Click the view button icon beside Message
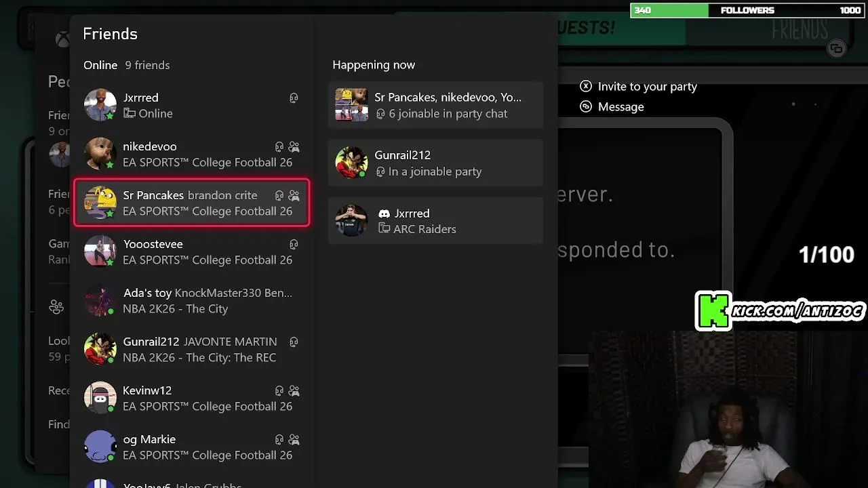868x488 pixels. click(x=586, y=107)
